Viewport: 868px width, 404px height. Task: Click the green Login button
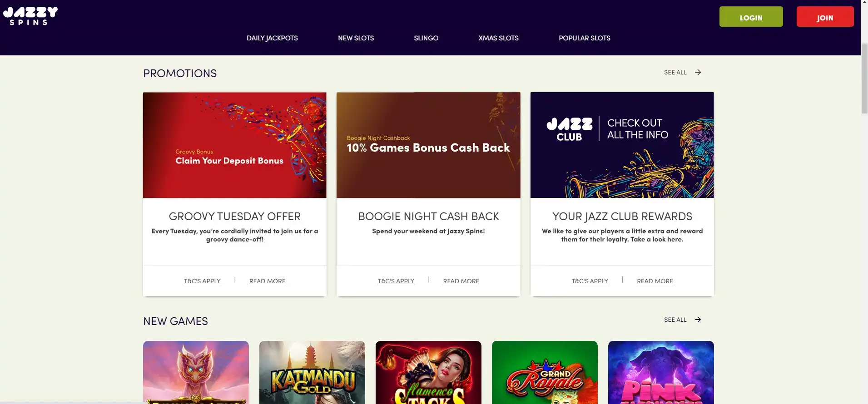751,17
